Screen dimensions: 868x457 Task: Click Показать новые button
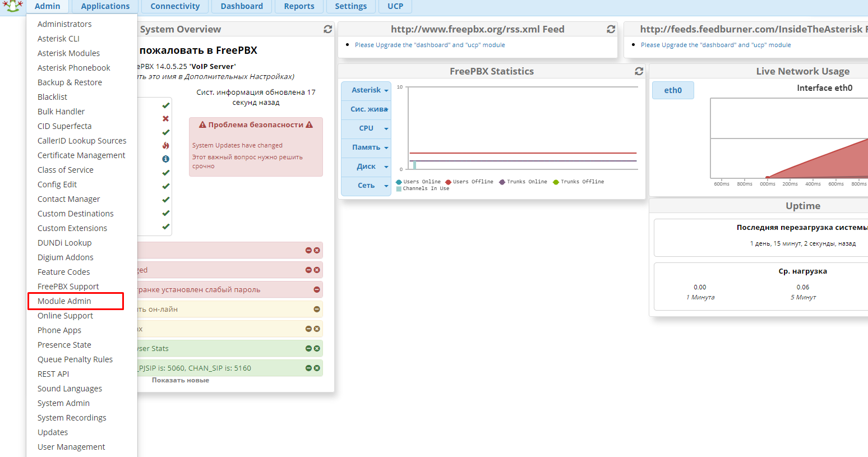tap(181, 380)
